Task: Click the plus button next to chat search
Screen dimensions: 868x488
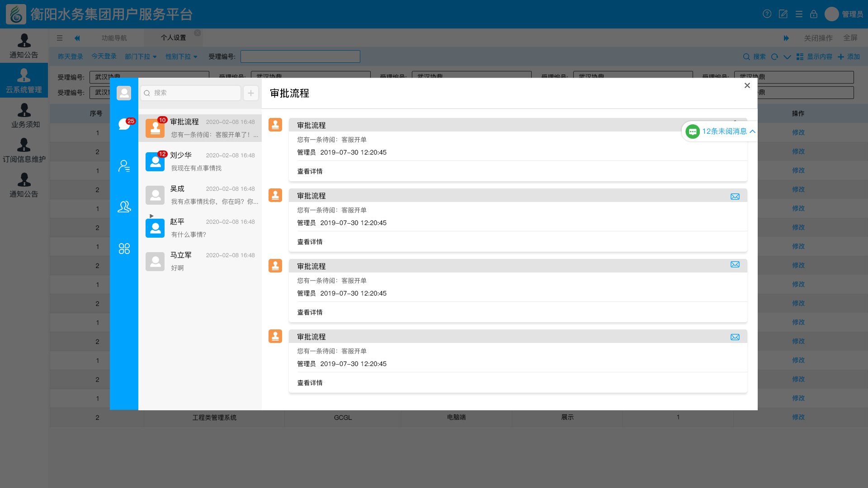Action: pyautogui.click(x=251, y=93)
